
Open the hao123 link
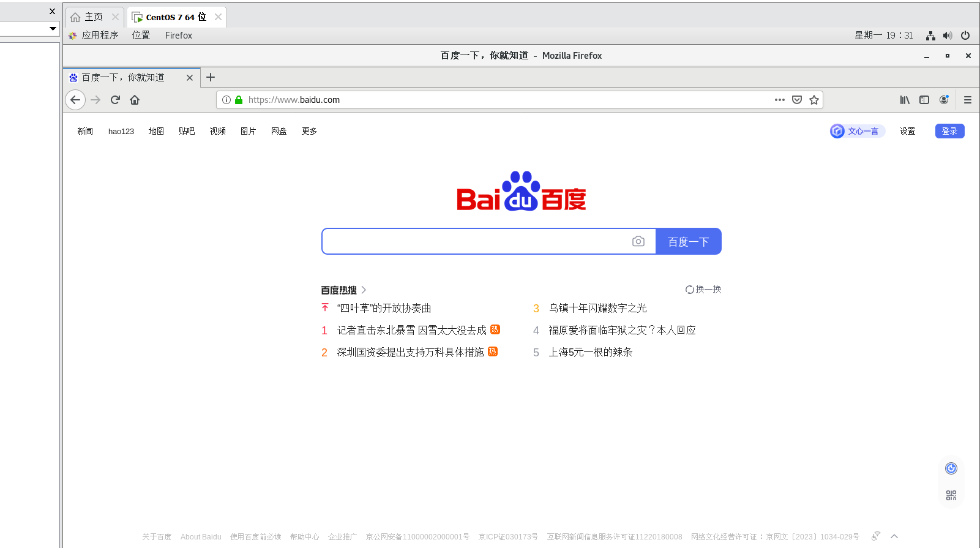(x=121, y=131)
